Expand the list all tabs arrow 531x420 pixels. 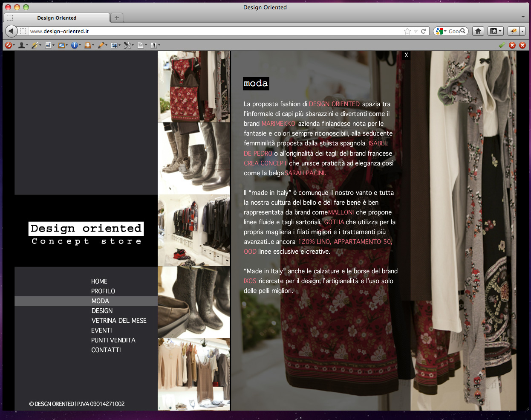point(523,17)
